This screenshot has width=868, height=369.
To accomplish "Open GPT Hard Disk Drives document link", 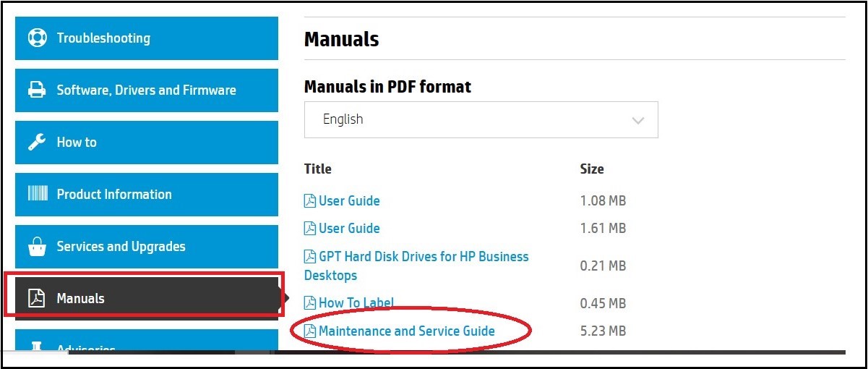I will tap(424, 257).
